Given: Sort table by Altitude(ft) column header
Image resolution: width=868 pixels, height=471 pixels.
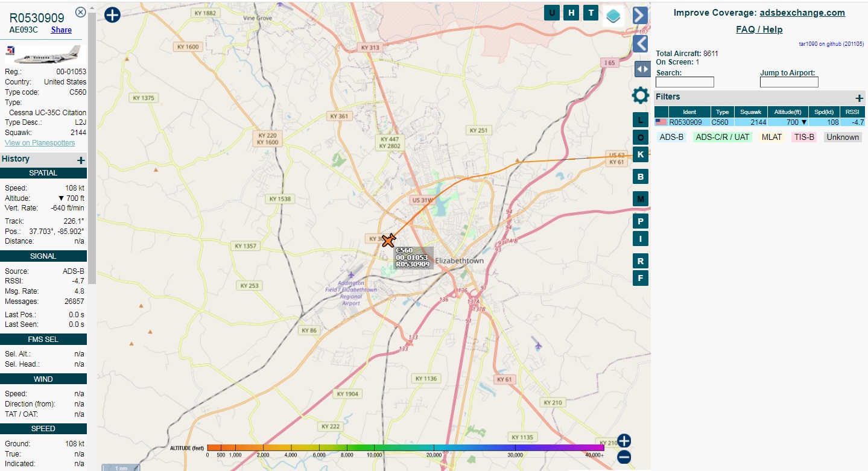Looking at the screenshot, I should [788, 112].
